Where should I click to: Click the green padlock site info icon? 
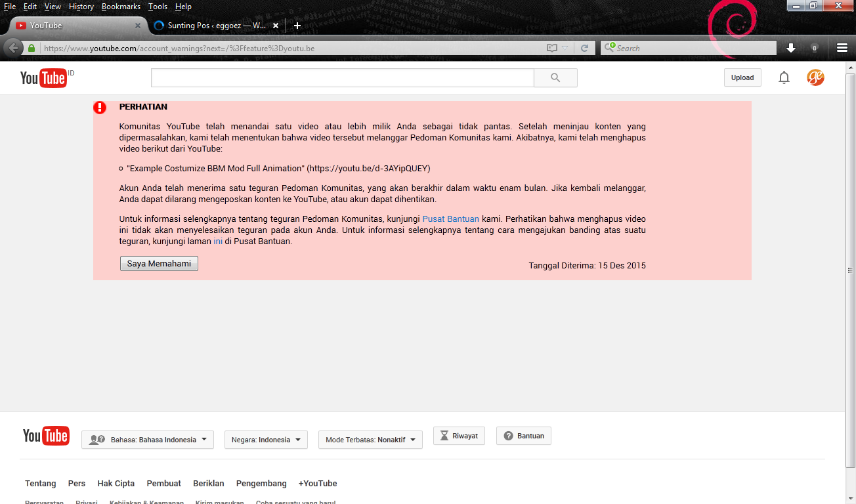[x=32, y=48]
